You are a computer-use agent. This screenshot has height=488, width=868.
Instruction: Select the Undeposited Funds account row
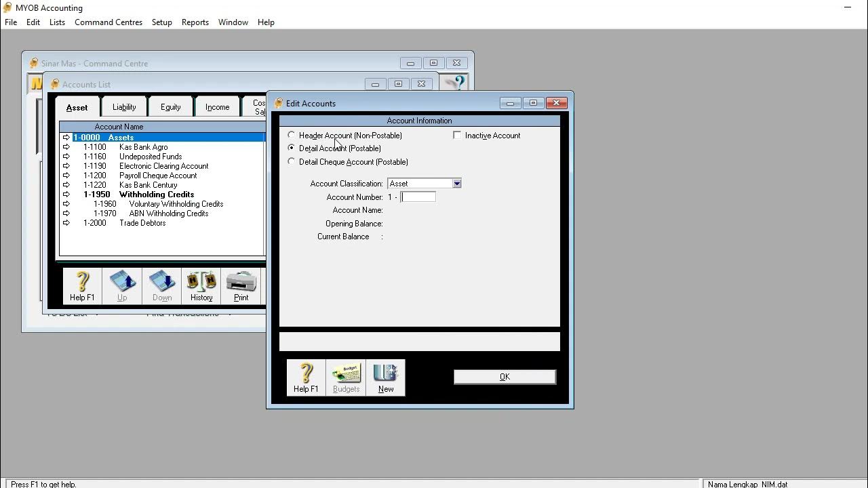163,157
